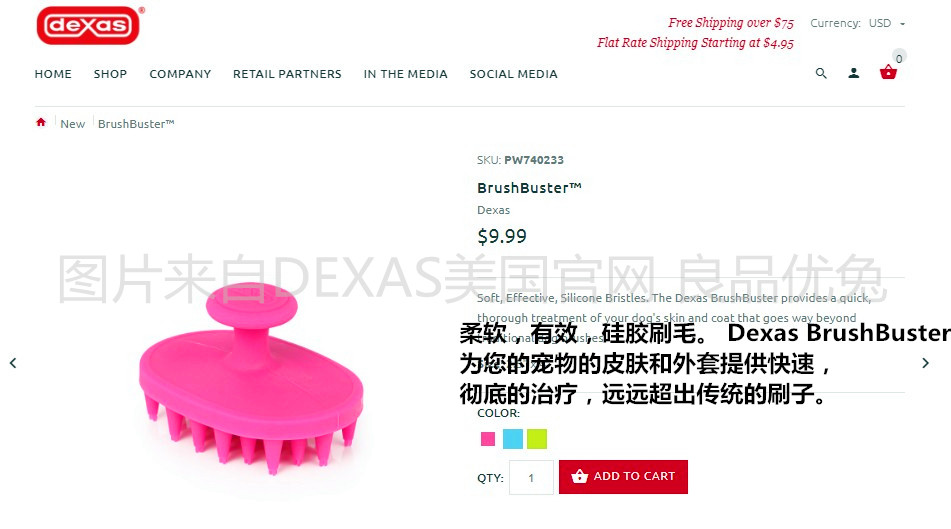Focus the QTY quantity input field
Viewport: 951px width, 529px height.
click(x=531, y=477)
